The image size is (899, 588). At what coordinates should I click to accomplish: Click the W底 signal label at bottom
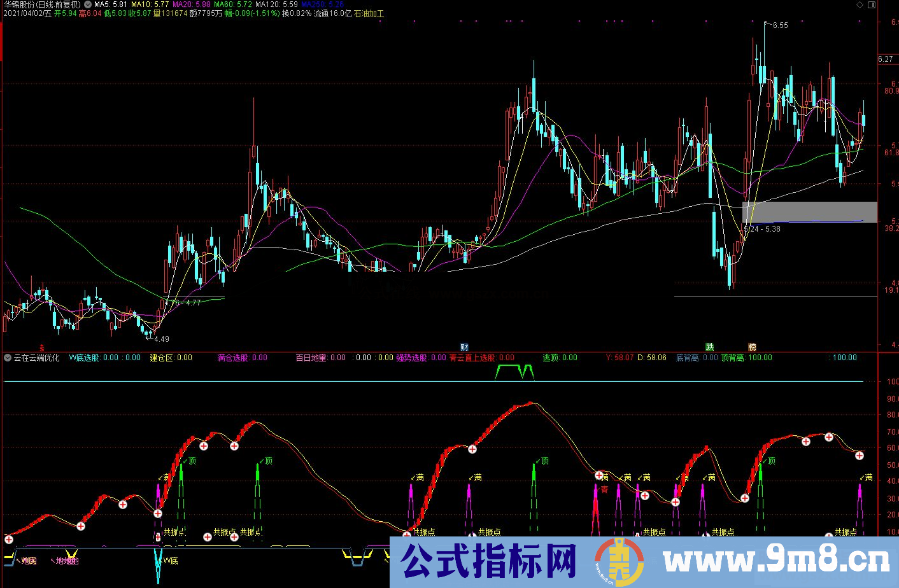(171, 561)
